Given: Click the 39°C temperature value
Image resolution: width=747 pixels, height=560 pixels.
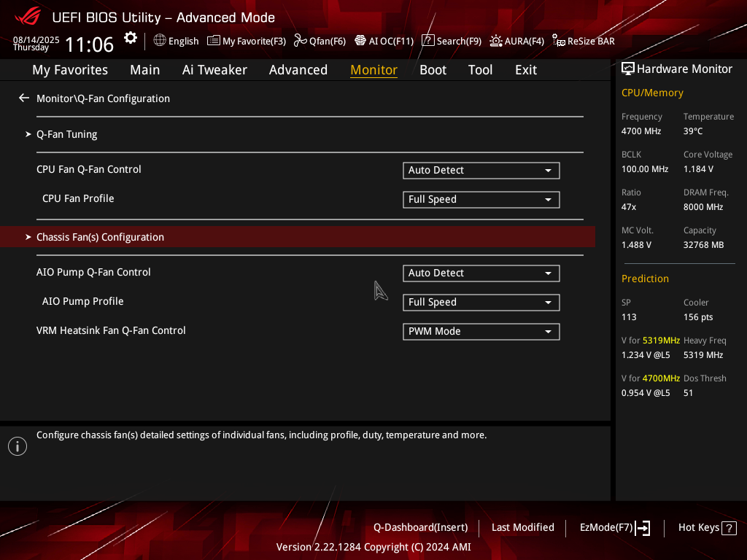Looking at the screenshot, I should pyautogui.click(x=693, y=131).
